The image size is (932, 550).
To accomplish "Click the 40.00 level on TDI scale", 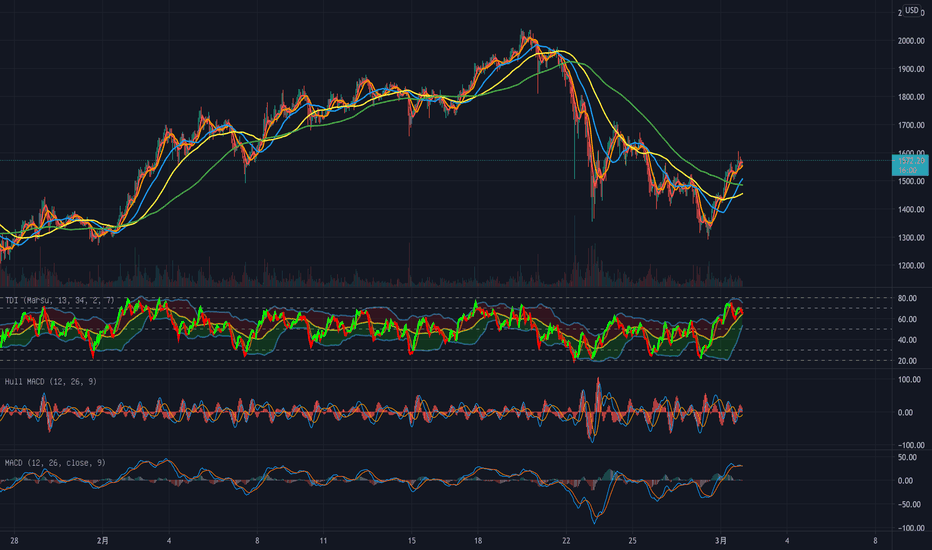I will pyautogui.click(x=906, y=340).
